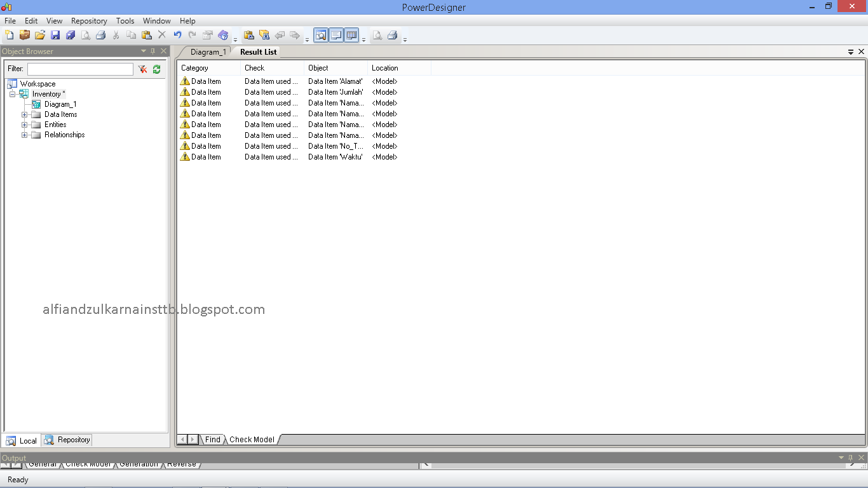Image resolution: width=868 pixels, height=488 pixels.
Task: Click the Save All toolbar icon
Action: (71, 35)
